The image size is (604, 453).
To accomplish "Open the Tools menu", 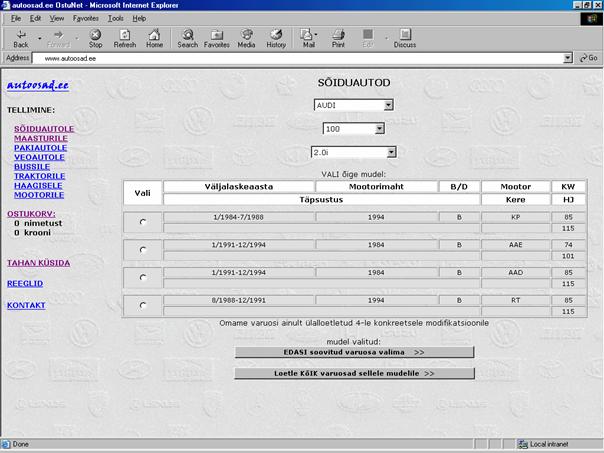I will click(116, 18).
